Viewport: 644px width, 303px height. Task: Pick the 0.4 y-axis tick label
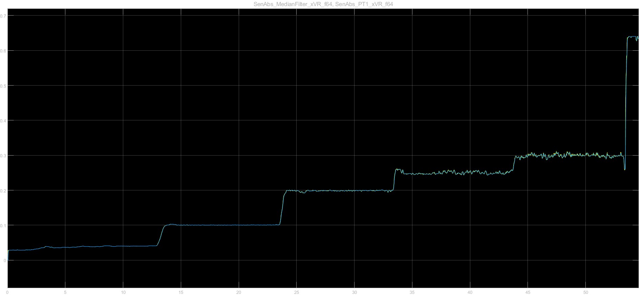pyautogui.click(x=3, y=121)
